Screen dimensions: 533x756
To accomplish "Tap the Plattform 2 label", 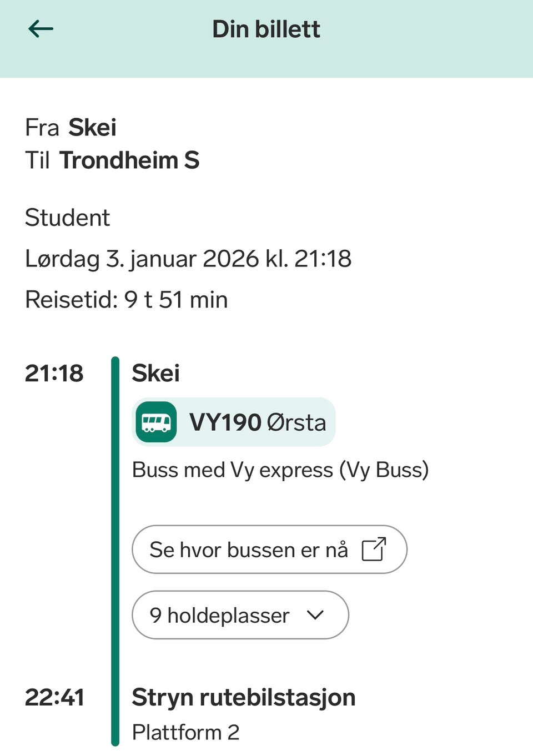I will [x=185, y=733].
